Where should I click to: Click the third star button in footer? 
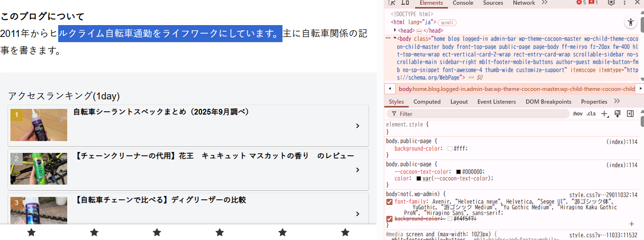pyautogui.click(x=157, y=232)
